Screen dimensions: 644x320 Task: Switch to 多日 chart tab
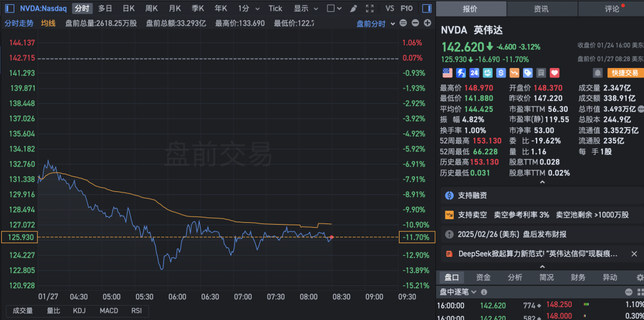pos(105,8)
